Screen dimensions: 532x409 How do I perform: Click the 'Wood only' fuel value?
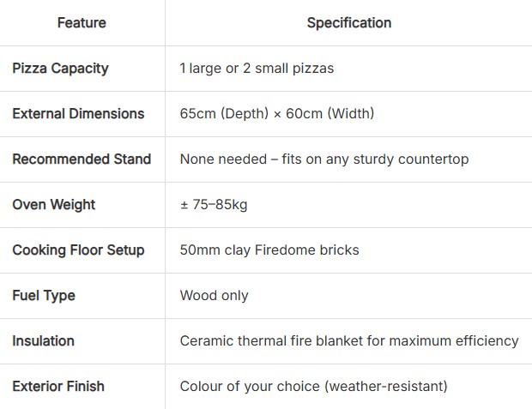214,296
